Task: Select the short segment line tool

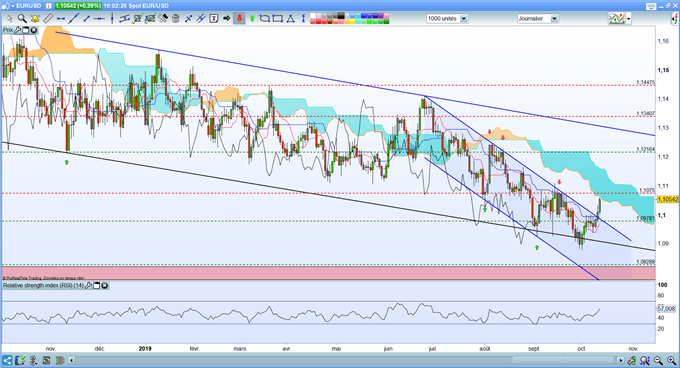Action: click(86, 19)
